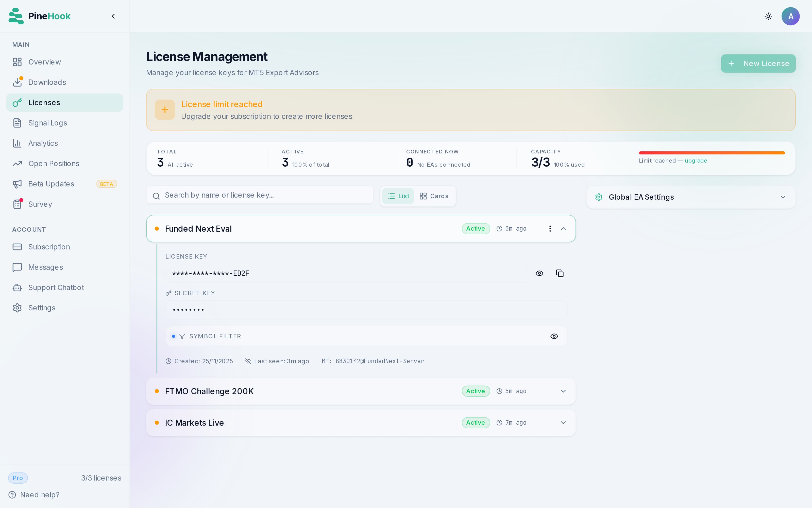The width and height of the screenshot is (812, 508).
Task: Click the upgrade link near capacity bar
Action: [x=696, y=161]
